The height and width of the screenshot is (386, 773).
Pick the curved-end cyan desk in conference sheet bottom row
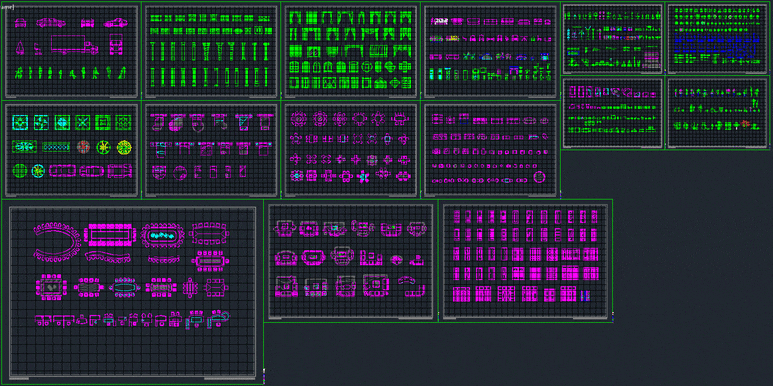click(218, 319)
